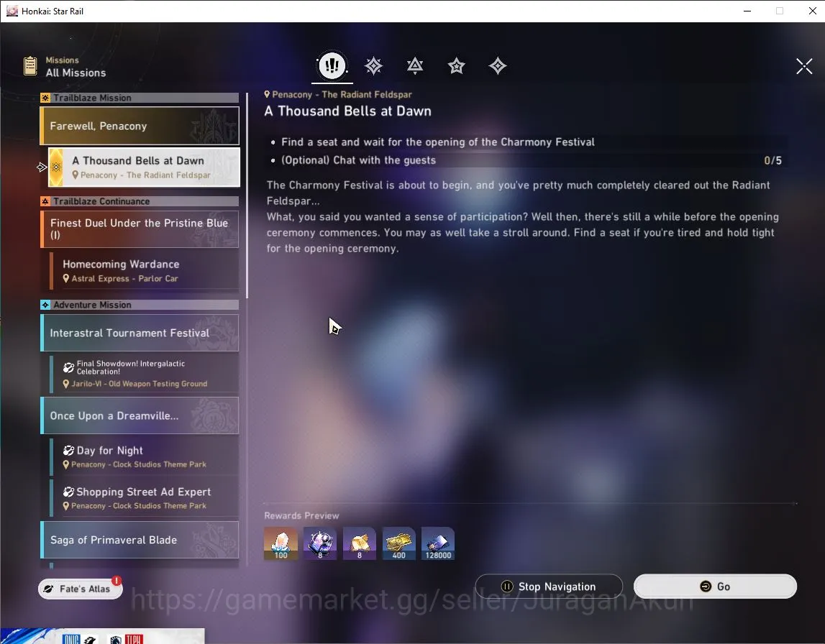Click the mission list scrollbar
825x644 pixels.
pos(246,195)
